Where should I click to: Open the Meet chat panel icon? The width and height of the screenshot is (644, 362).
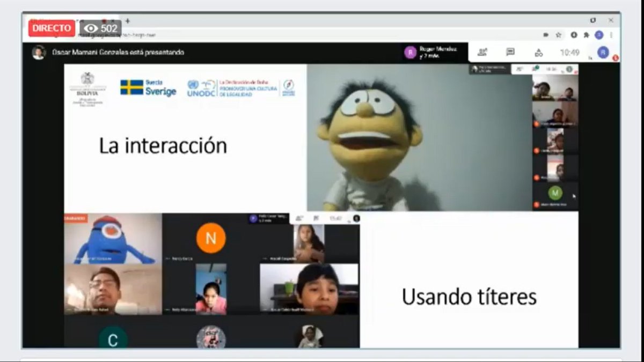[510, 52]
